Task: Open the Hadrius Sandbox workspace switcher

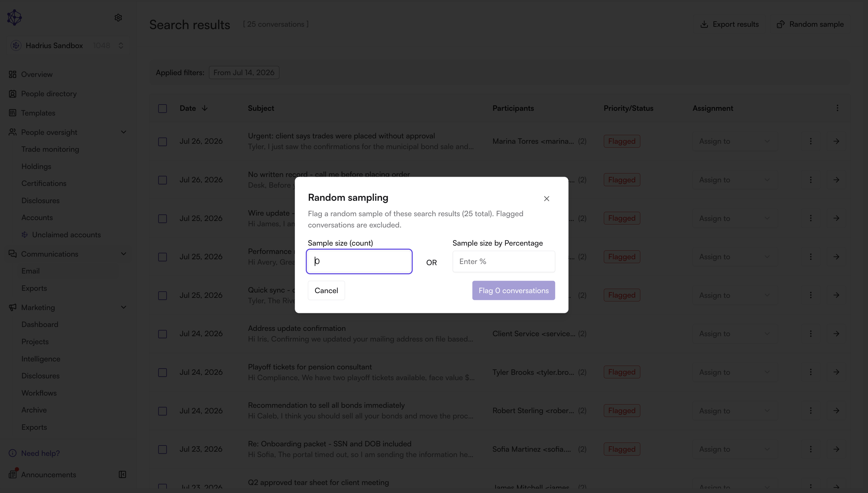Action: pyautogui.click(x=68, y=45)
